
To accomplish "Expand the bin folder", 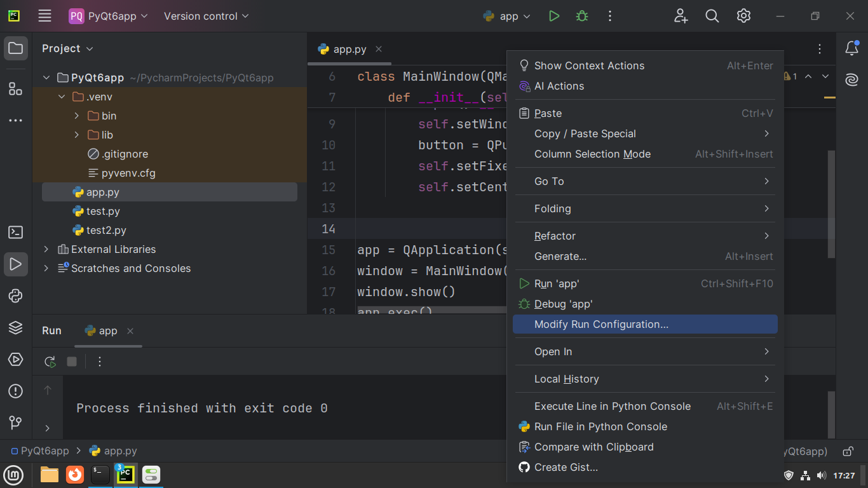I will (x=77, y=116).
